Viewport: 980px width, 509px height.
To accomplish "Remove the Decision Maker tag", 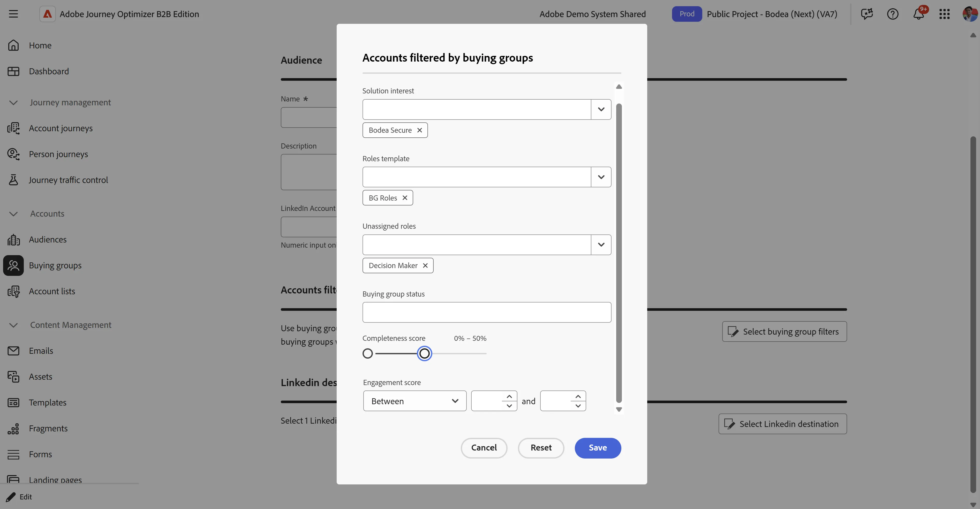I will pyautogui.click(x=425, y=265).
